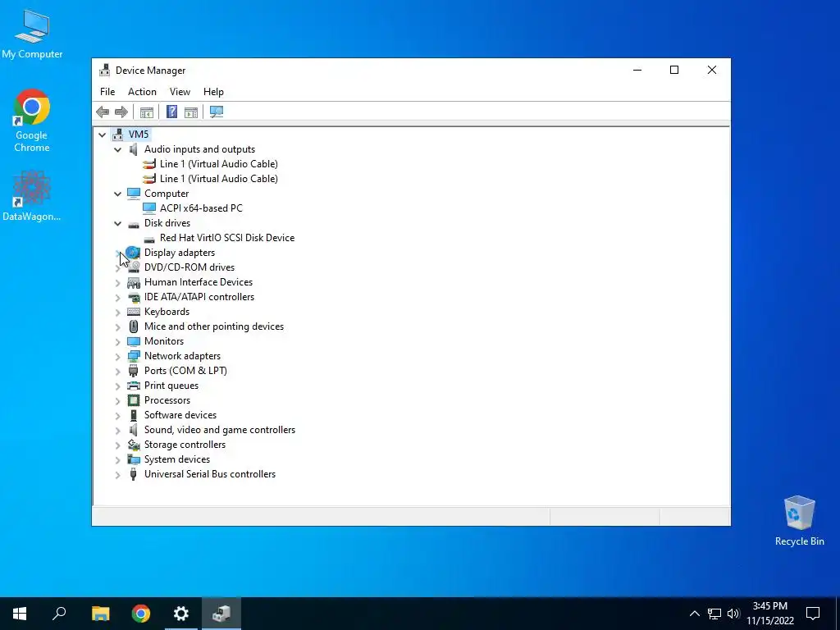The height and width of the screenshot is (630, 840).
Task: Click the Network adapters icon
Action: tap(134, 356)
